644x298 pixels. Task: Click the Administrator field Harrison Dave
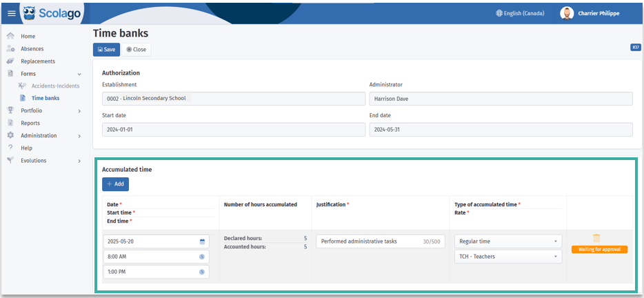pos(501,99)
